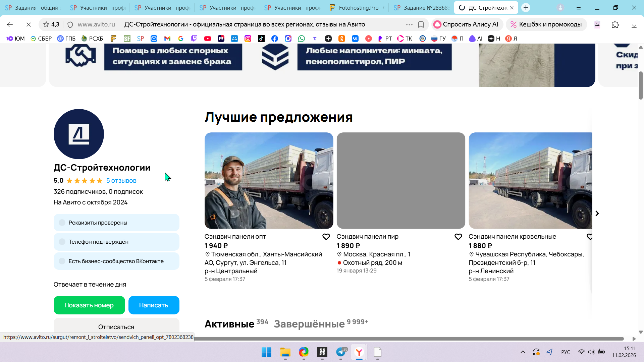Open the WhatsApp bookmark icon
The height and width of the screenshot is (362, 644).
(302, 39)
